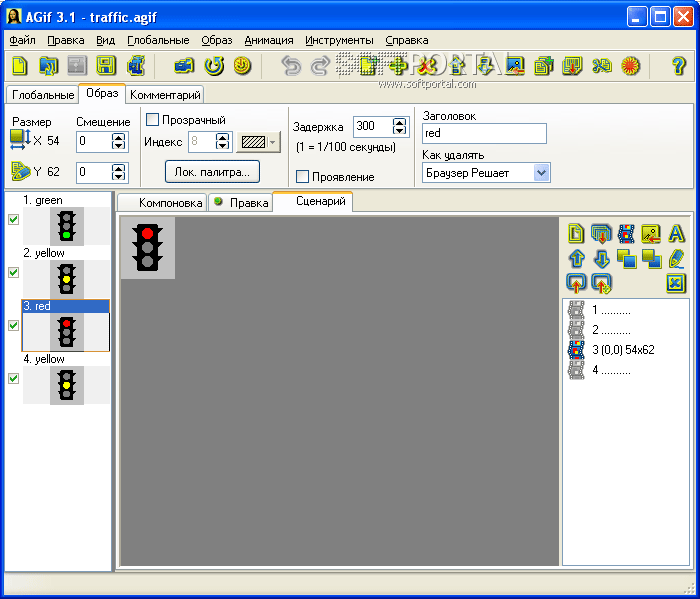Click the undo arrow in the toolbar
Screen dimensions: 700x599
pos(291,66)
